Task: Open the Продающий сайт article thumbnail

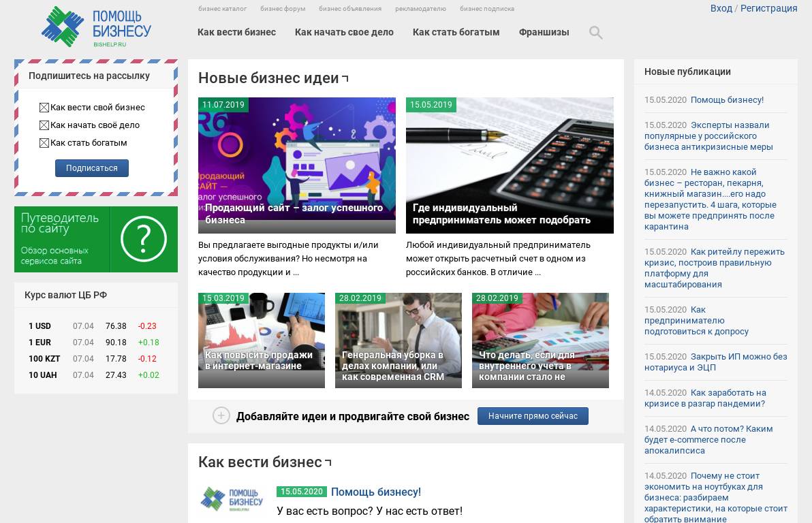Action: point(297,165)
